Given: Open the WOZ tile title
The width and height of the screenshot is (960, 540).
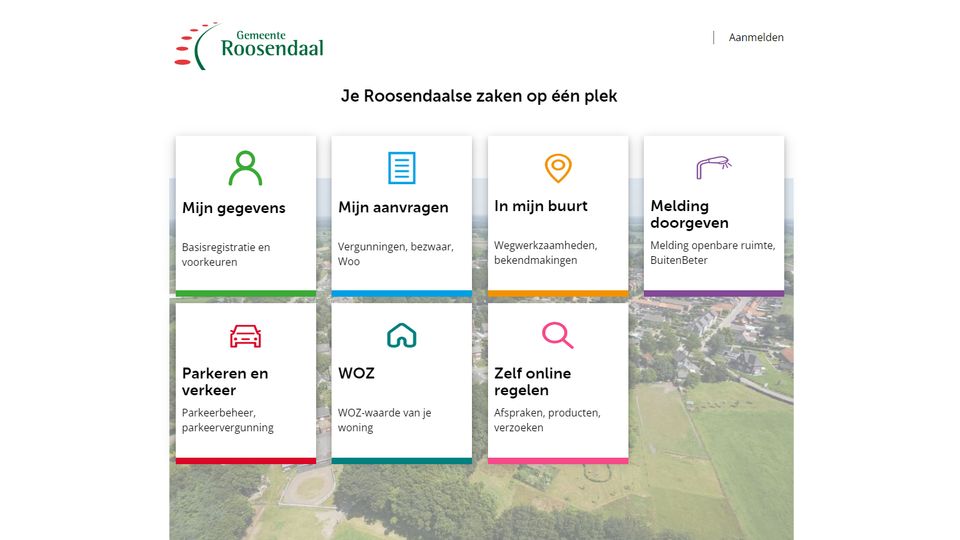Looking at the screenshot, I should 356,373.
